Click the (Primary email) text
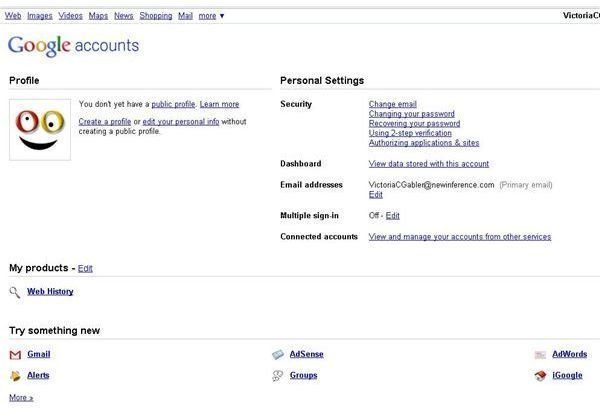Screen dimensions: 600x418 pyautogui.click(x=526, y=185)
